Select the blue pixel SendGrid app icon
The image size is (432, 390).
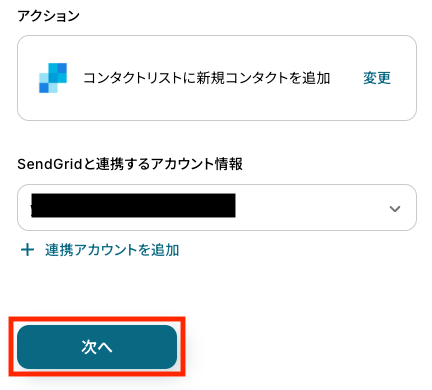pyautogui.click(x=53, y=78)
